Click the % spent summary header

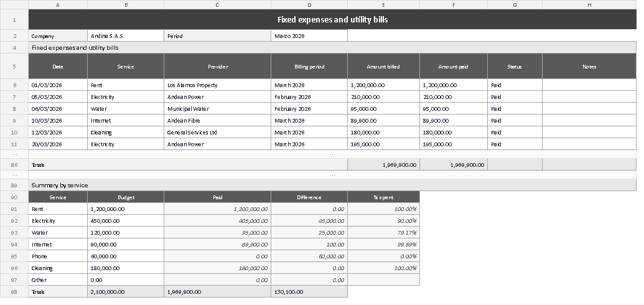(384, 197)
